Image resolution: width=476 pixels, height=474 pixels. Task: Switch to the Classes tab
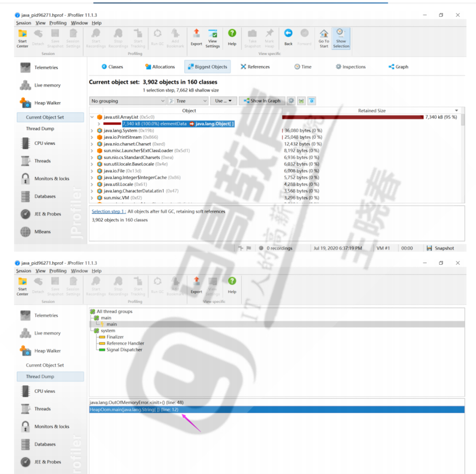pyautogui.click(x=112, y=67)
